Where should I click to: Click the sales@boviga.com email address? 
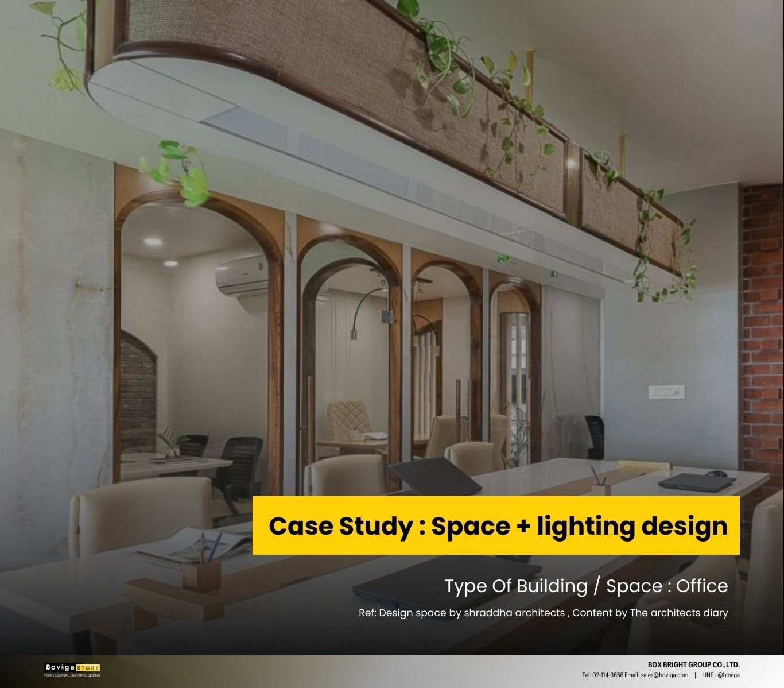(x=664, y=675)
